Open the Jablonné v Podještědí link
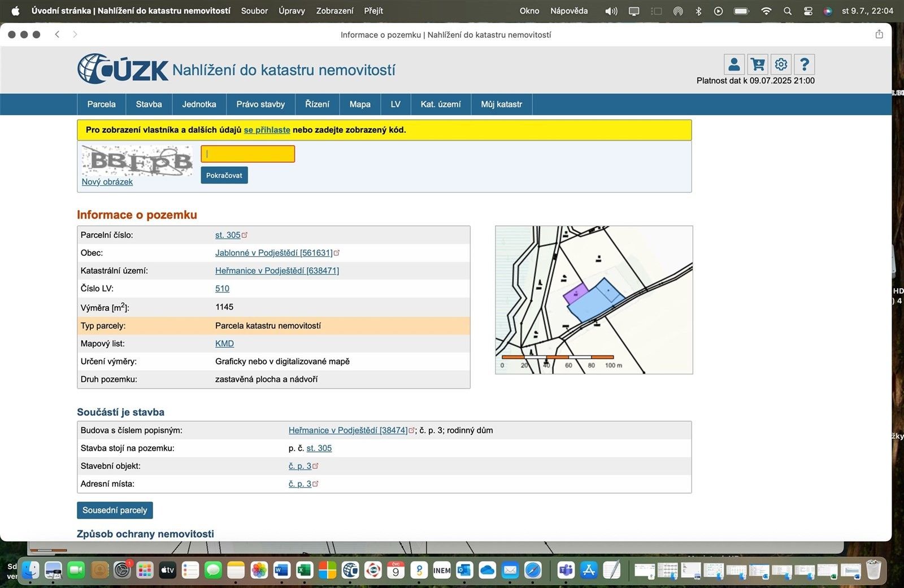This screenshot has width=904, height=588. (274, 253)
